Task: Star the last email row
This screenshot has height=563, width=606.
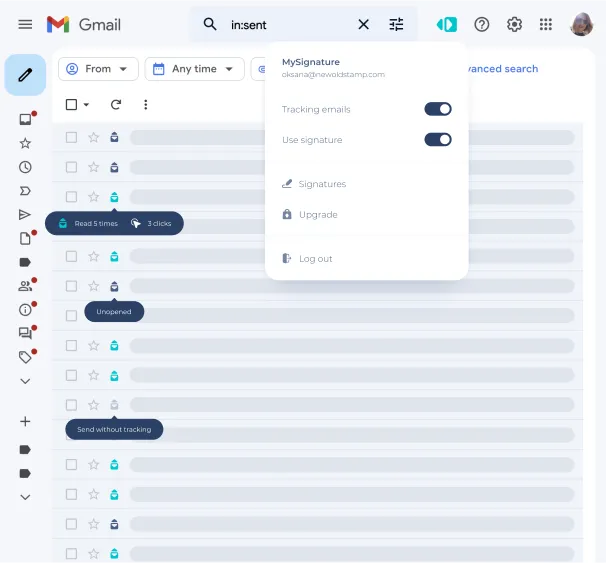Action: click(x=94, y=554)
